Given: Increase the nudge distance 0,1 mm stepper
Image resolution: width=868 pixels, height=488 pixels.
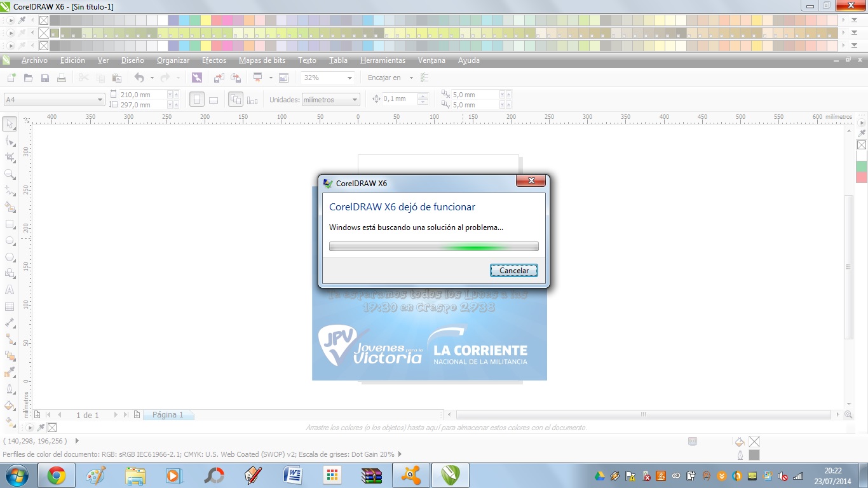Looking at the screenshot, I should (422, 96).
